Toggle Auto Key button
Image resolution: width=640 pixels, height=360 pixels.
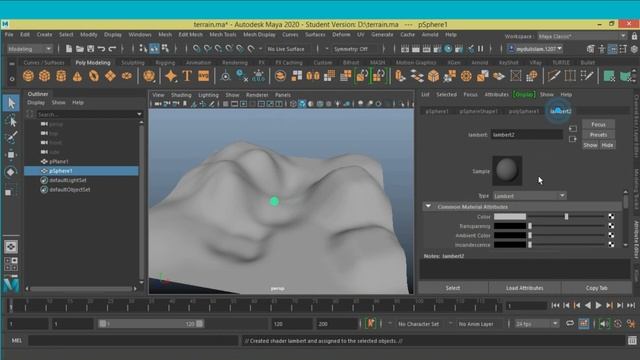[371, 324]
